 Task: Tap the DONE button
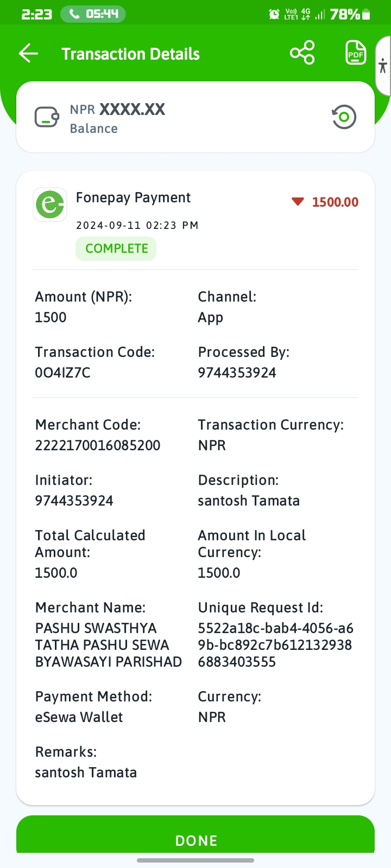[x=195, y=835]
